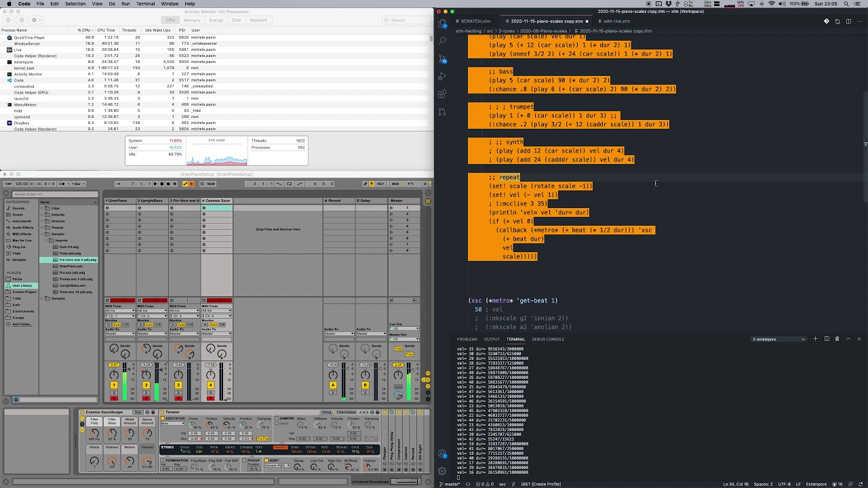Toggle track 4 Cosmos activator button
This screenshot has width=868, height=488.
pos(210,385)
